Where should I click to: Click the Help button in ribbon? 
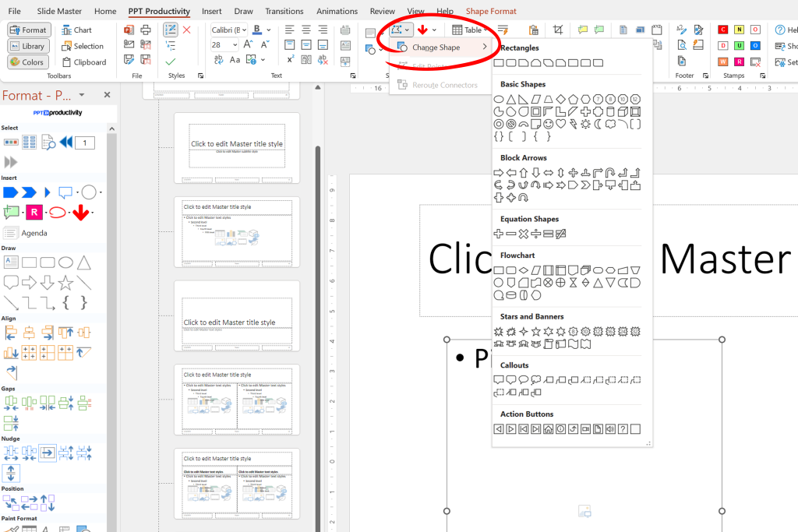pos(786,30)
